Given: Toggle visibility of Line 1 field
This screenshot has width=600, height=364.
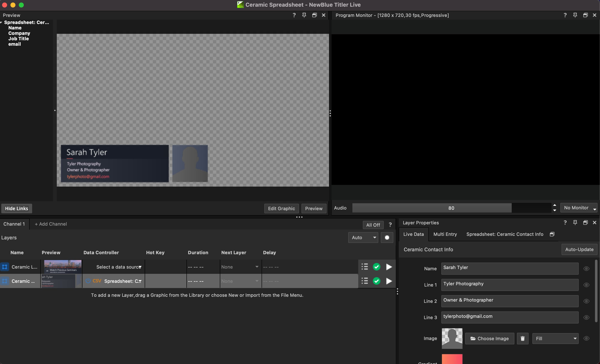Looking at the screenshot, I should click(x=586, y=285).
